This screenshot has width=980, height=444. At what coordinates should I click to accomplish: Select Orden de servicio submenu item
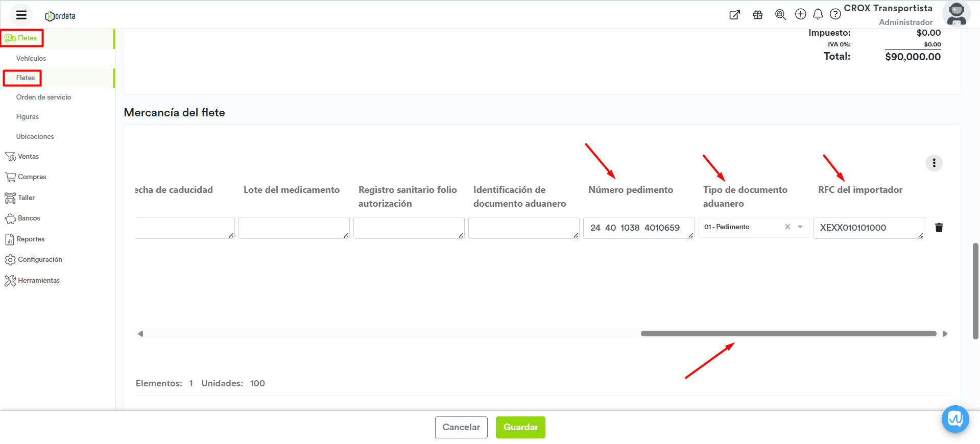coord(43,97)
